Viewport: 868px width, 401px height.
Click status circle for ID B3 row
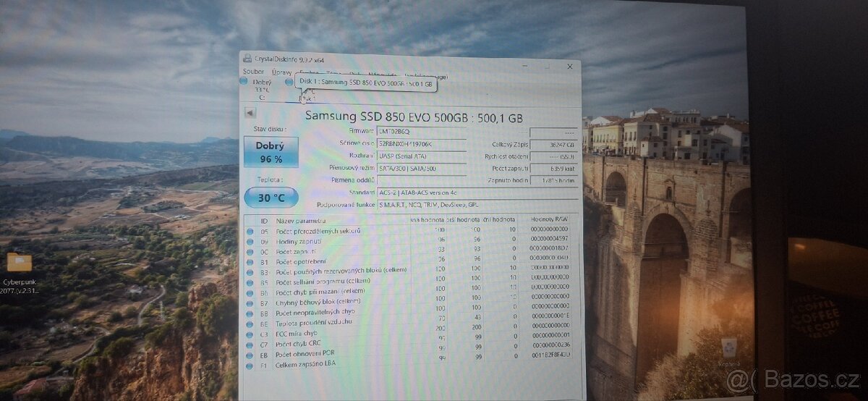(x=251, y=272)
